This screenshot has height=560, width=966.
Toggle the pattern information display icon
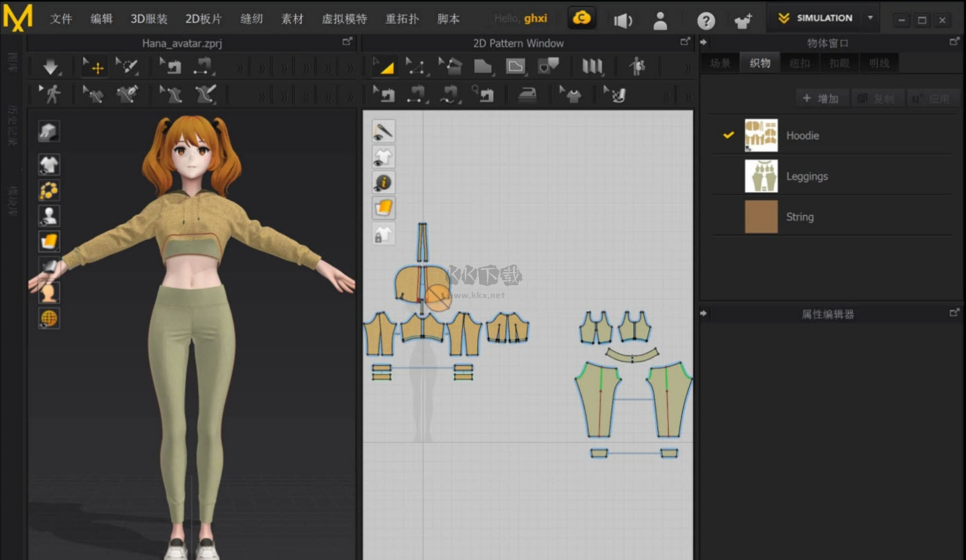383,182
